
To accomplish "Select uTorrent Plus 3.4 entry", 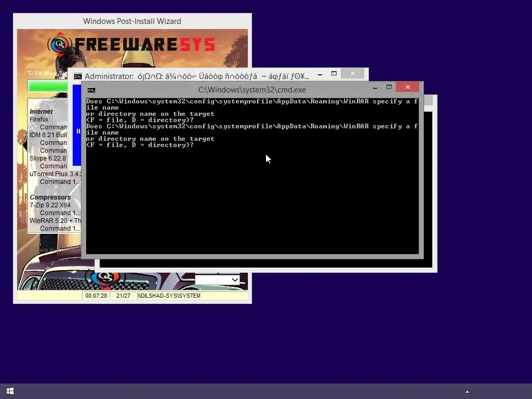I will pyautogui.click(x=55, y=174).
